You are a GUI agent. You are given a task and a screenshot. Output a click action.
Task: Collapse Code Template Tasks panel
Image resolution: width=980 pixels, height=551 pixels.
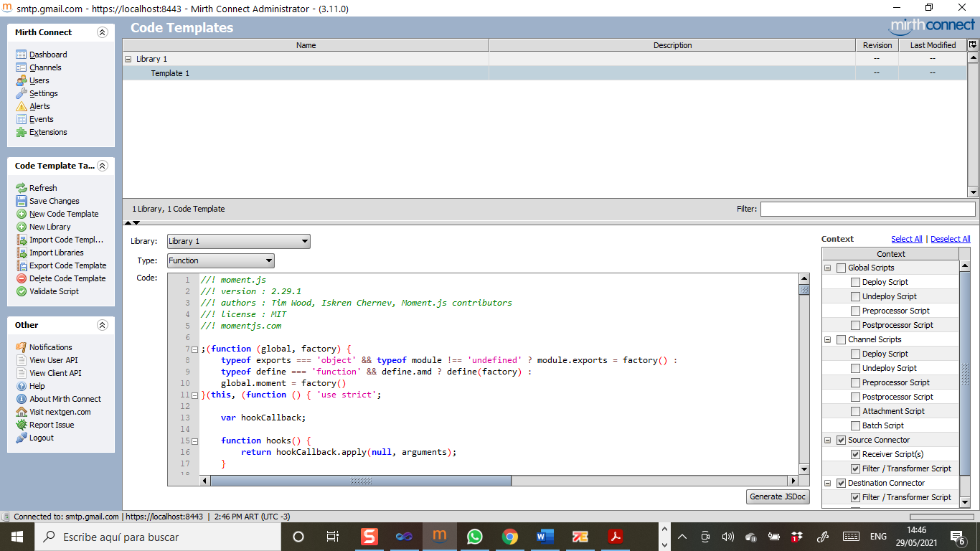[x=102, y=166]
